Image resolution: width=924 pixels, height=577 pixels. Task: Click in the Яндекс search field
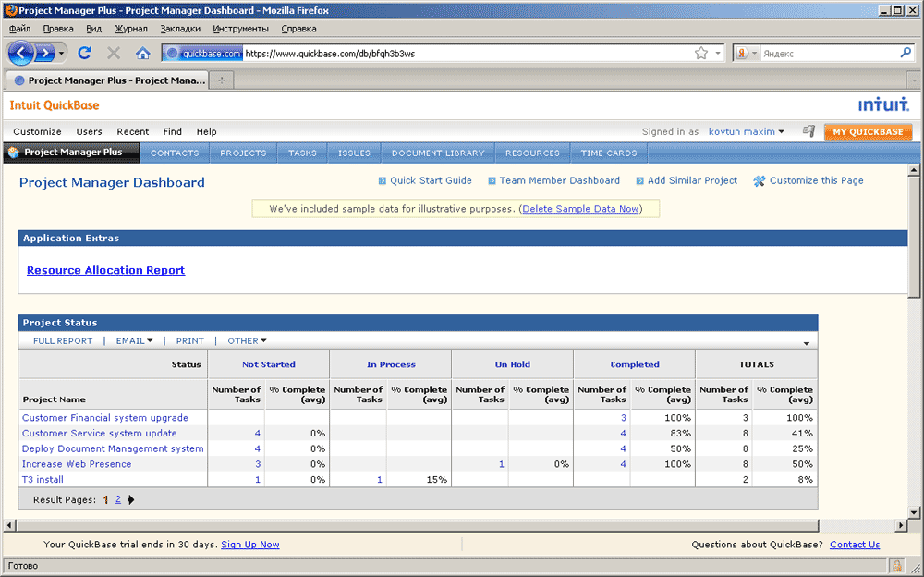pyautogui.click(x=829, y=53)
